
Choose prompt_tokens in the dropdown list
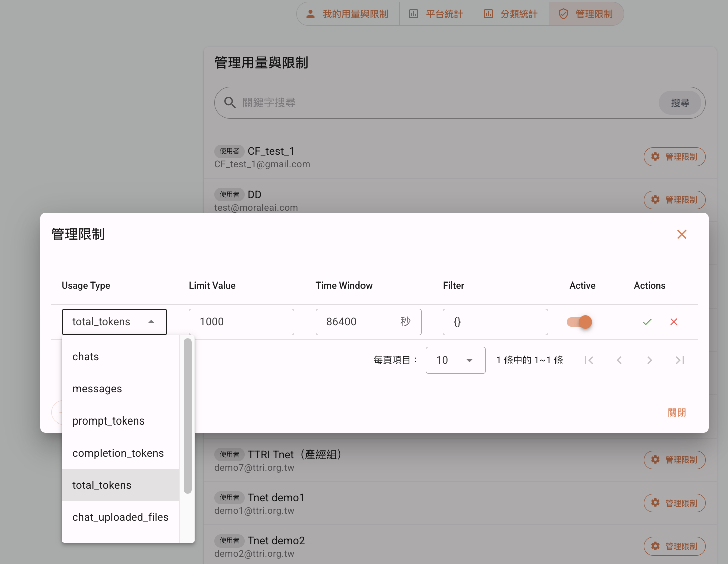point(120,421)
